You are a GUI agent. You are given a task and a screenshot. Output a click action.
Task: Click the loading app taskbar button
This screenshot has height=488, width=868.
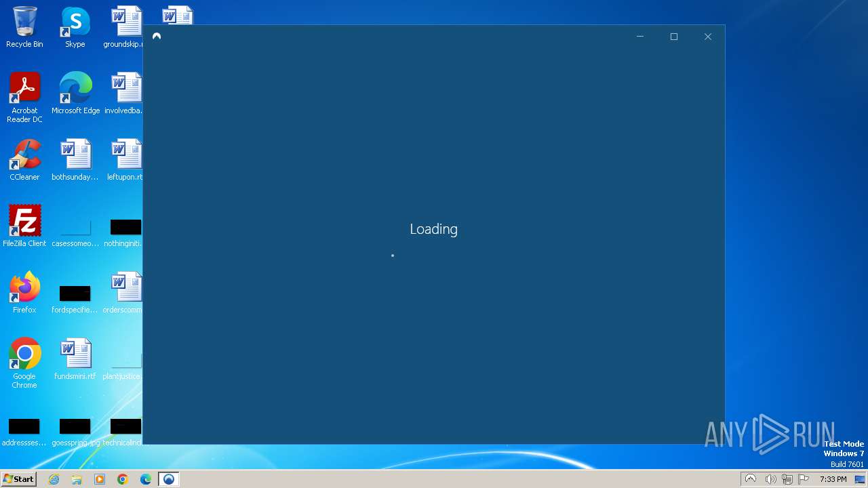[x=169, y=479]
